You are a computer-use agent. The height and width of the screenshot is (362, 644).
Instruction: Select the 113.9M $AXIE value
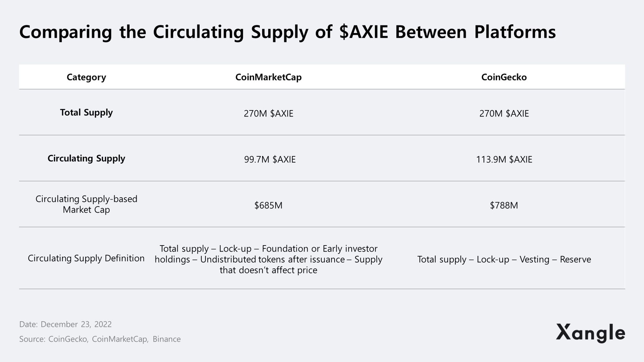click(504, 159)
